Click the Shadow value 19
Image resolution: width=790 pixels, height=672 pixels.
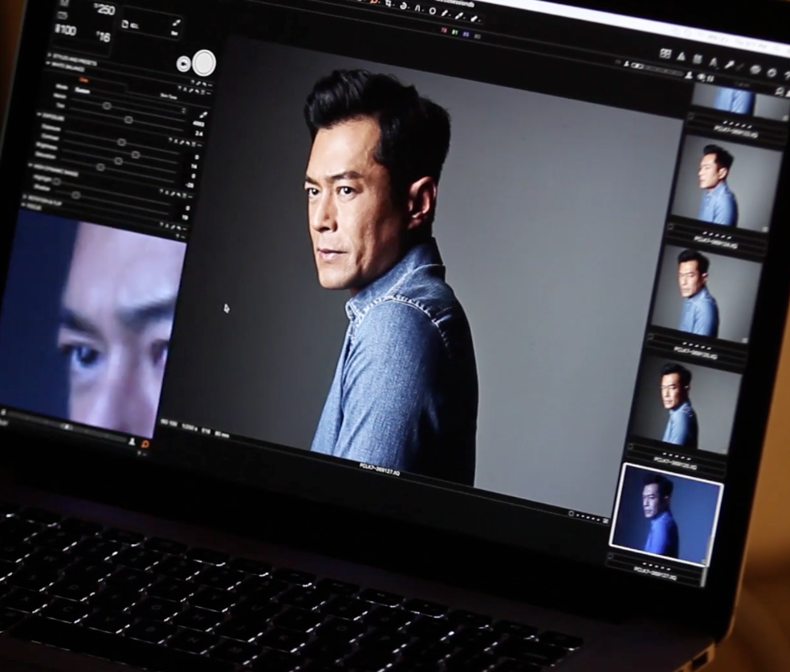(x=185, y=217)
